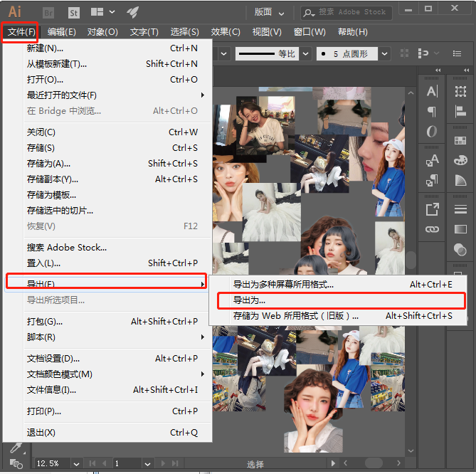Click the 搜索 Adobe Stock search field
Screen dimensions: 476x474
(x=346, y=12)
